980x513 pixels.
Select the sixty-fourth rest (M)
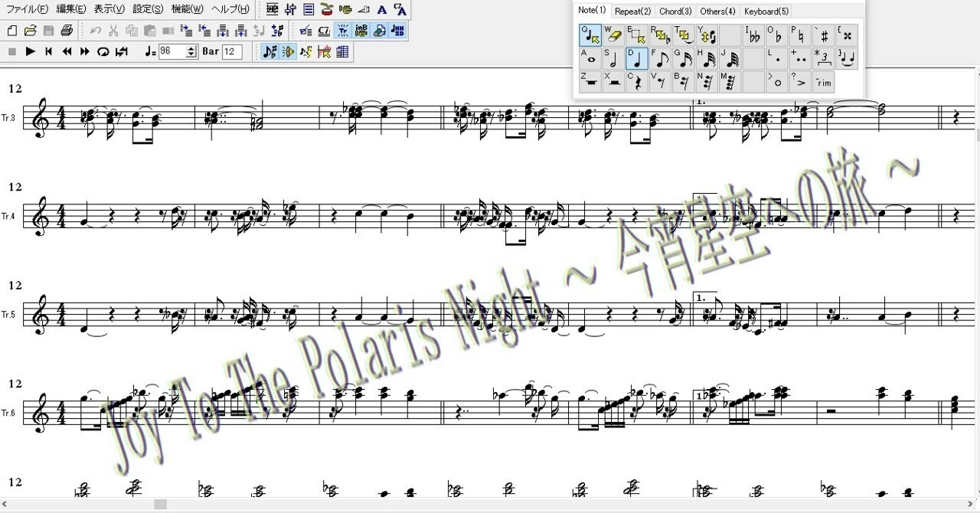tap(730, 81)
